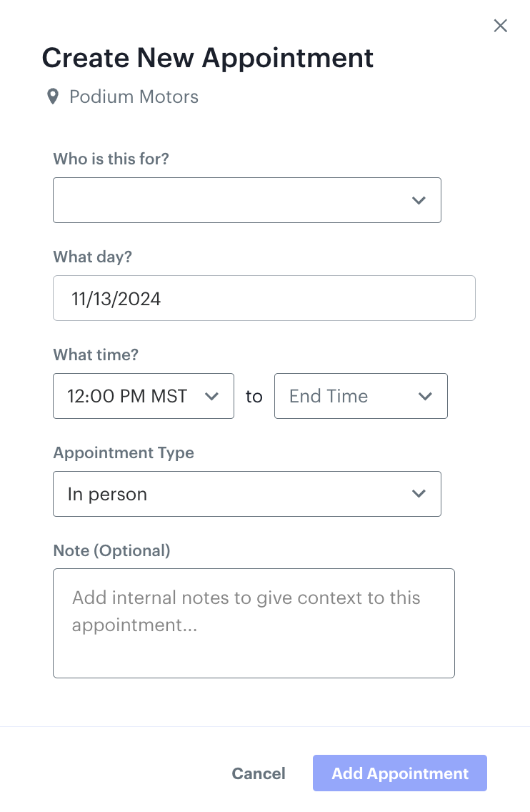The image size is (530, 812).
Task: Click the 'What day?' label
Action: pyautogui.click(x=92, y=257)
